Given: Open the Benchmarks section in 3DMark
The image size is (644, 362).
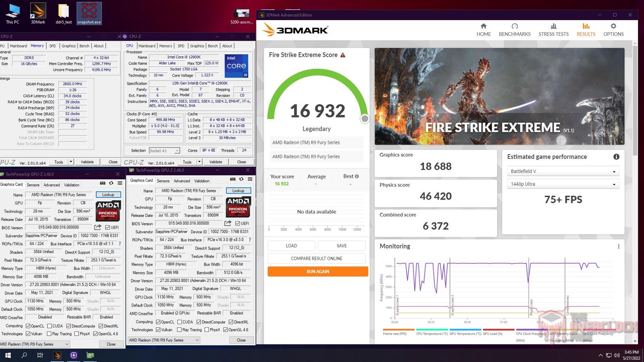Looking at the screenshot, I should coord(514,30).
